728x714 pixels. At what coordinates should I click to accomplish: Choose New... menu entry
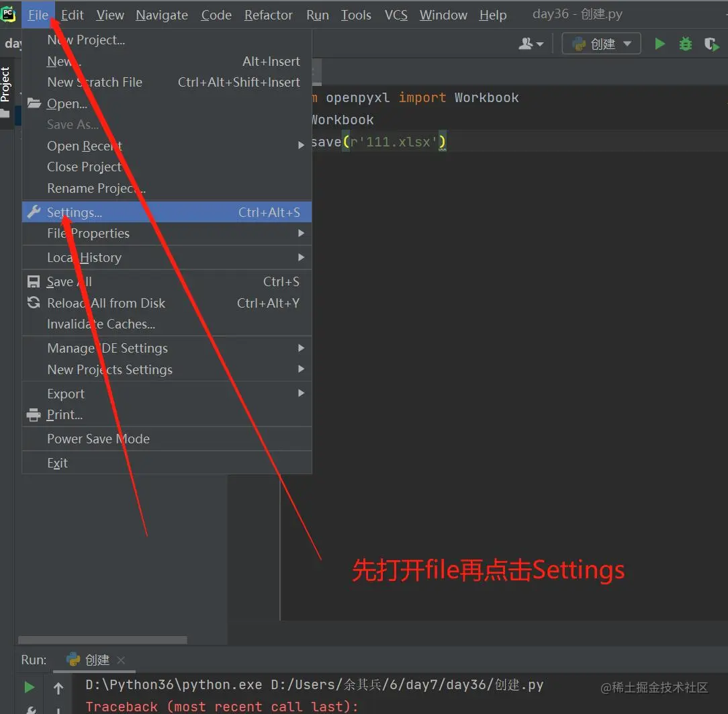coord(167,61)
